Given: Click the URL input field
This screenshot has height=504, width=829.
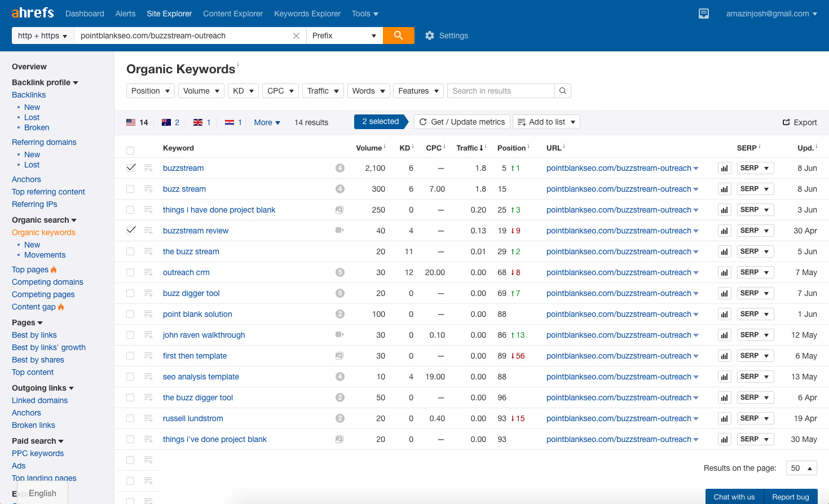Looking at the screenshot, I should [x=184, y=36].
